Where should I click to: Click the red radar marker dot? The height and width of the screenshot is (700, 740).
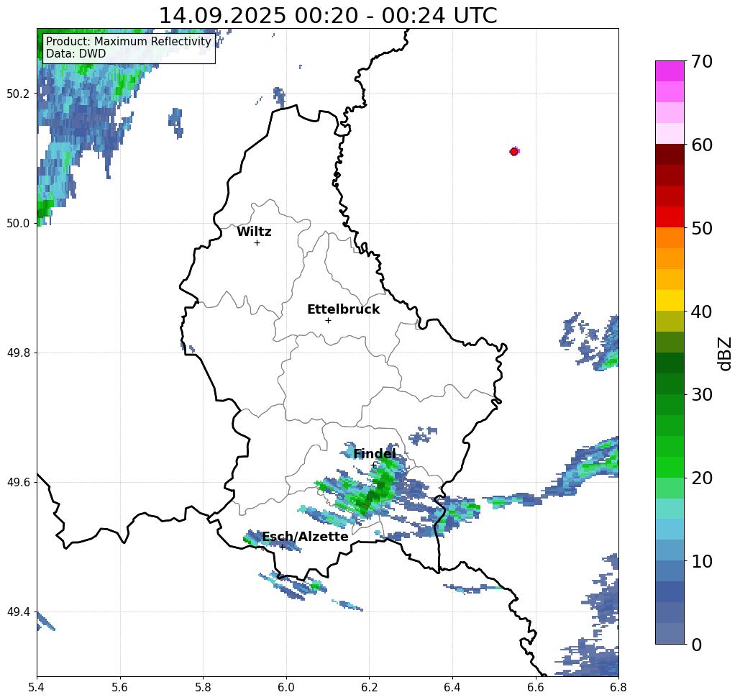(514, 152)
